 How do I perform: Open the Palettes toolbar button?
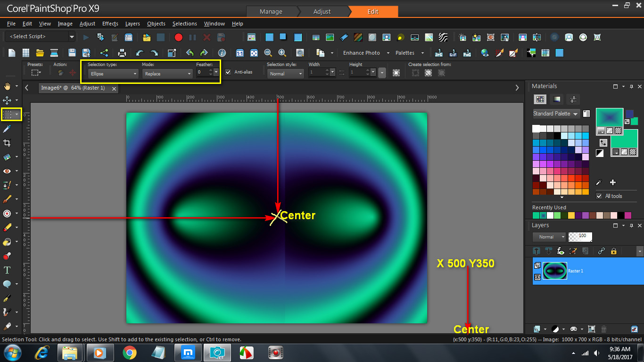tap(405, 53)
